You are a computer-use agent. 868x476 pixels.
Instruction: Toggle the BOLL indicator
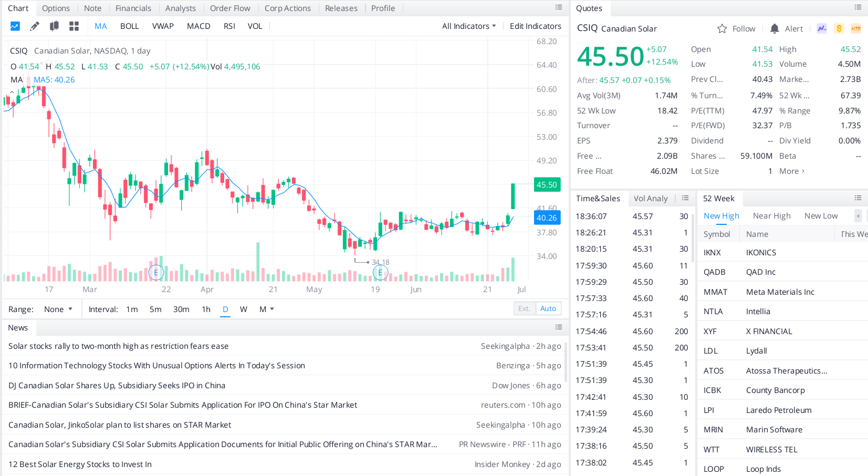(x=130, y=26)
